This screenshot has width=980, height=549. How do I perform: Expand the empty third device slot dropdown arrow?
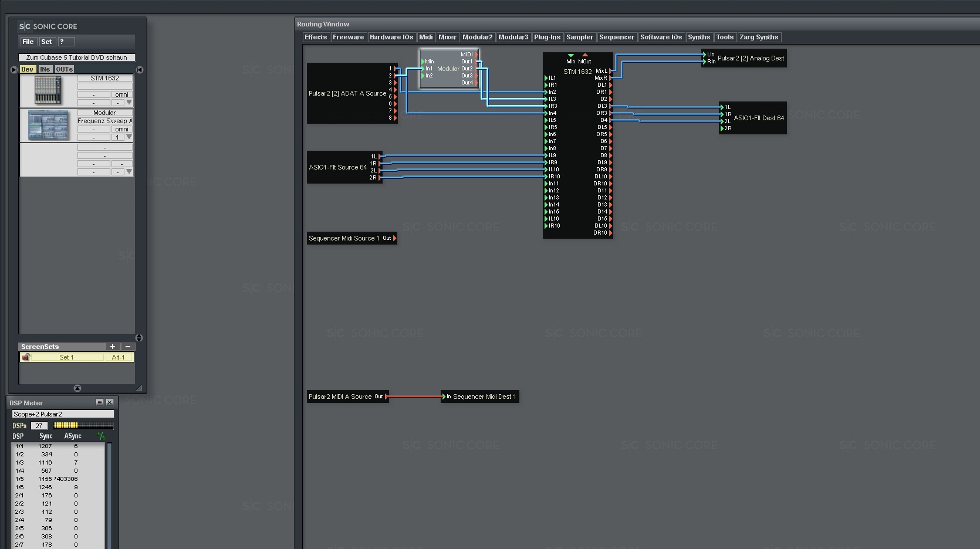(129, 172)
